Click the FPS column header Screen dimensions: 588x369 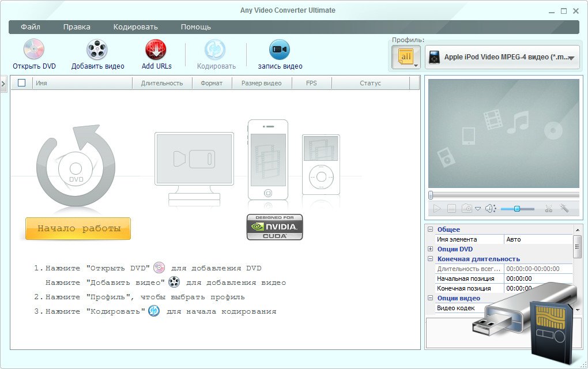pos(312,83)
